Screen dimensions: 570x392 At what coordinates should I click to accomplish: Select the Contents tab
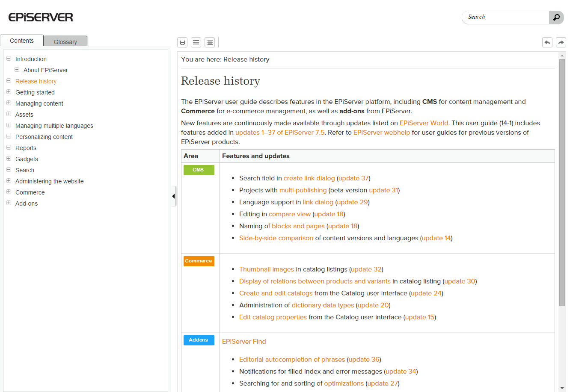pyautogui.click(x=22, y=40)
